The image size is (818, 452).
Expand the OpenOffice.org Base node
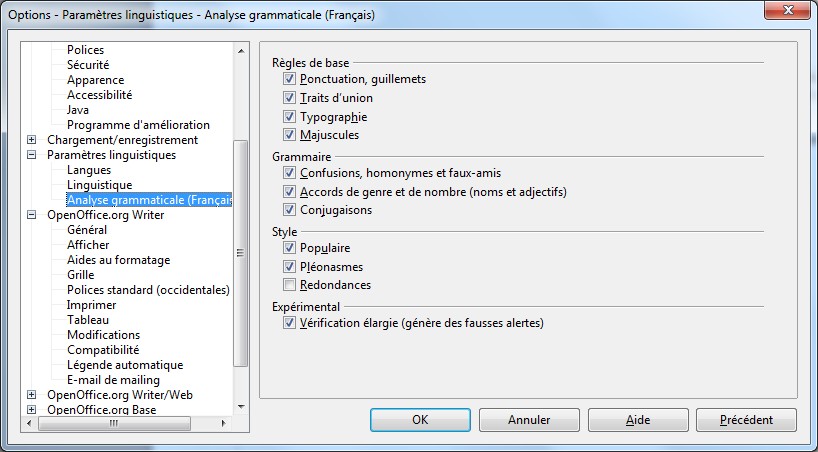point(32,410)
